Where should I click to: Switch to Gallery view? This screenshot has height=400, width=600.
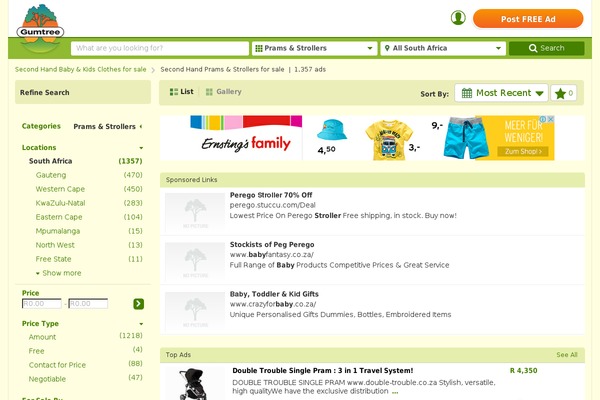tap(223, 92)
